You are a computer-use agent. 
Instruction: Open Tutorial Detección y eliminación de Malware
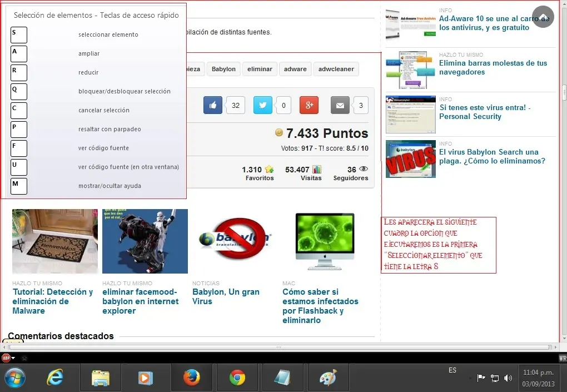pyautogui.click(x=52, y=301)
